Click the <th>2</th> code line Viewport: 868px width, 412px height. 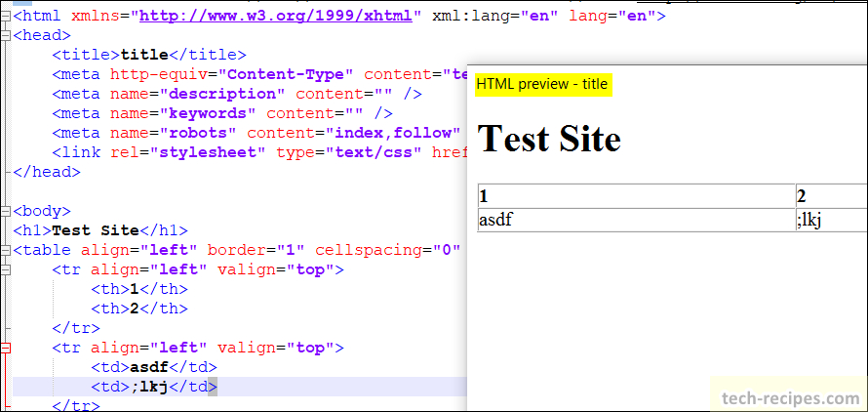click(139, 309)
